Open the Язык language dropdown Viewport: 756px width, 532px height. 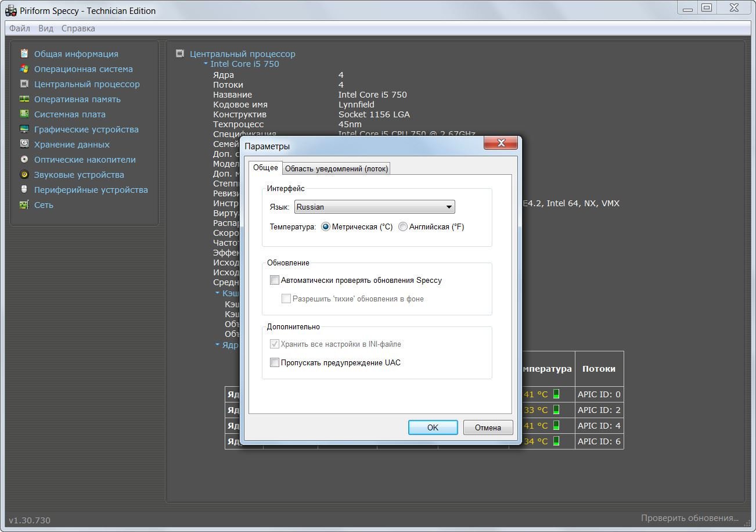coord(375,207)
